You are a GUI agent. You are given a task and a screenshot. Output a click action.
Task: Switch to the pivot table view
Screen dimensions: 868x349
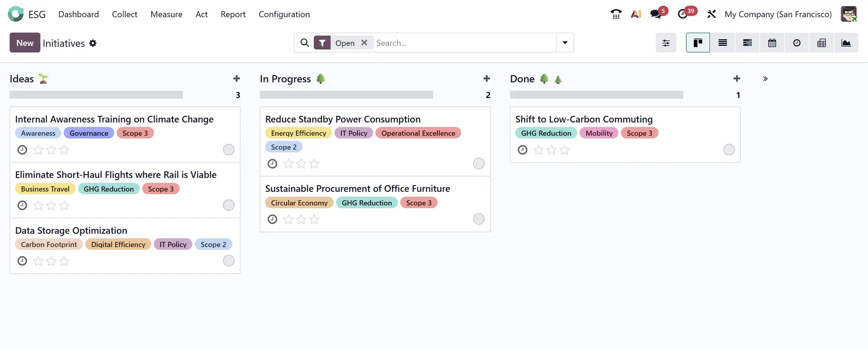[x=821, y=43]
